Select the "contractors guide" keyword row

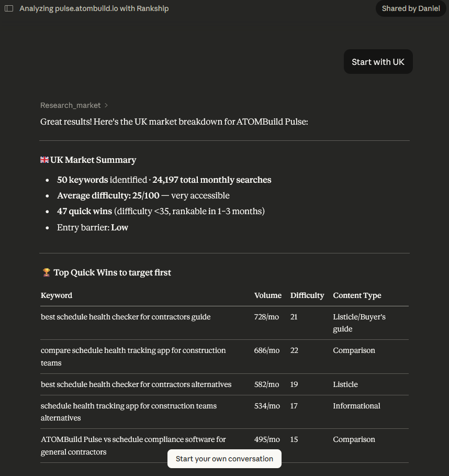coord(126,317)
